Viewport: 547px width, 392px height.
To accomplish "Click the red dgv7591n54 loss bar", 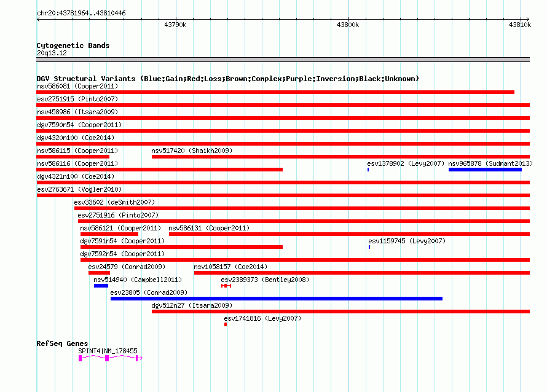I will pyautogui.click(x=182, y=247).
